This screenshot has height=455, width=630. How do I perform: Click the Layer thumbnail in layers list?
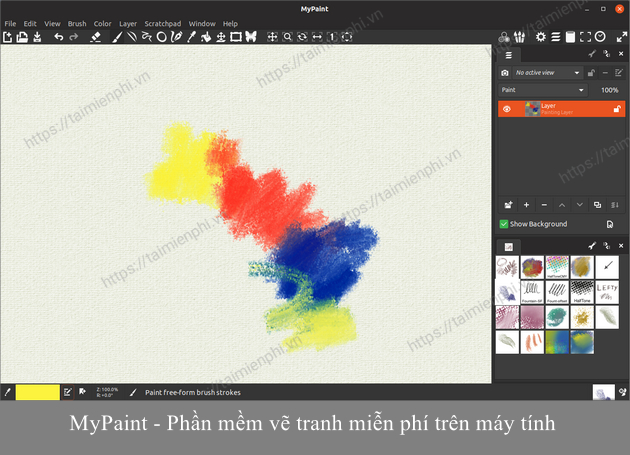click(x=532, y=109)
